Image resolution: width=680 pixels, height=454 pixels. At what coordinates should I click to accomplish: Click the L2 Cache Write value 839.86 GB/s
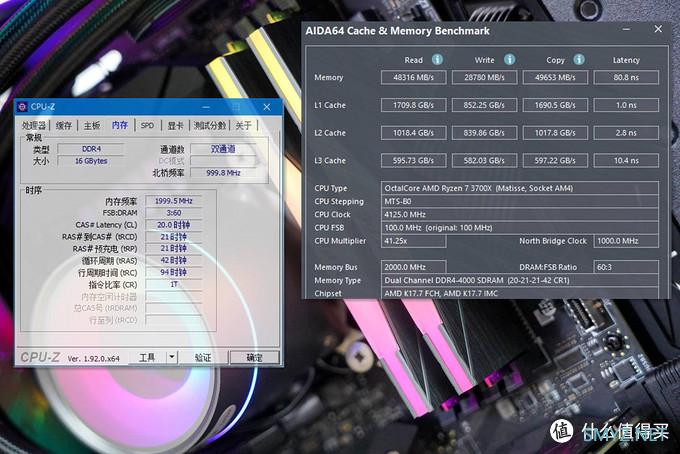484,133
